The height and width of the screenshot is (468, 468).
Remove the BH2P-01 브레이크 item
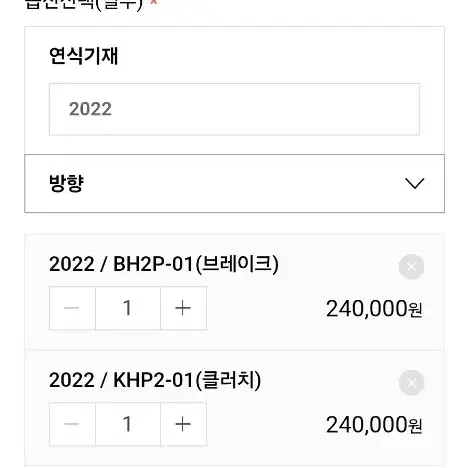point(411,267)
